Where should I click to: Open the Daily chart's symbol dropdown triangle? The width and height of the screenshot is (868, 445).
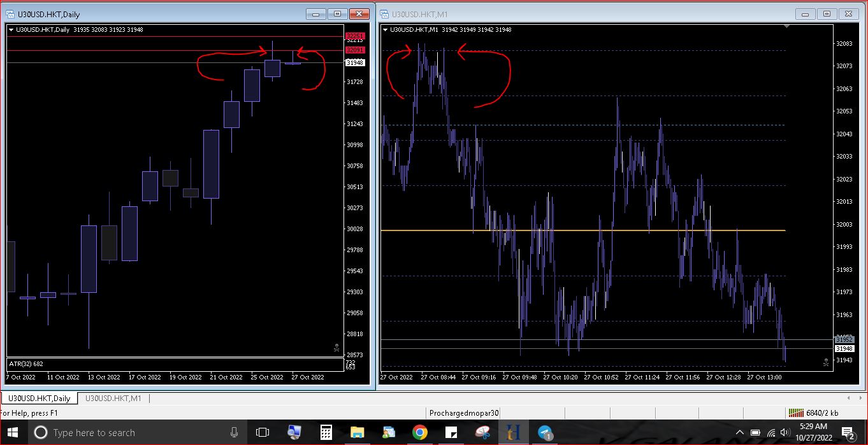11,29
